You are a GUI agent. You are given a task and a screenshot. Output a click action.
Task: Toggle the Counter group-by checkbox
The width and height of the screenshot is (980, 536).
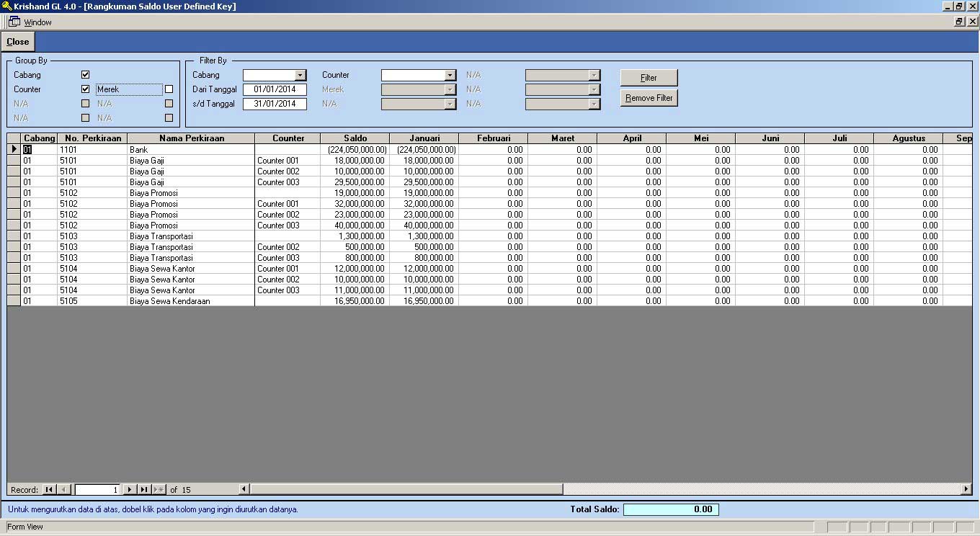coord(86,89)
